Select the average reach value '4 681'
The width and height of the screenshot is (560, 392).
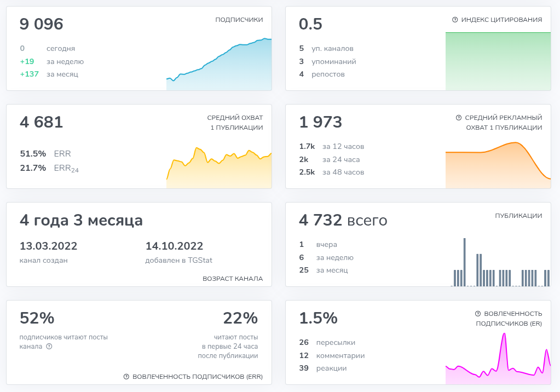pyautogui.click(x=42, y=122)
